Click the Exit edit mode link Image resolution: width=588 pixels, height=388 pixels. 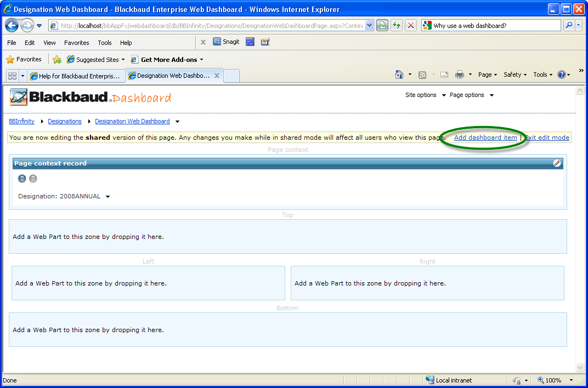(547, 138)
